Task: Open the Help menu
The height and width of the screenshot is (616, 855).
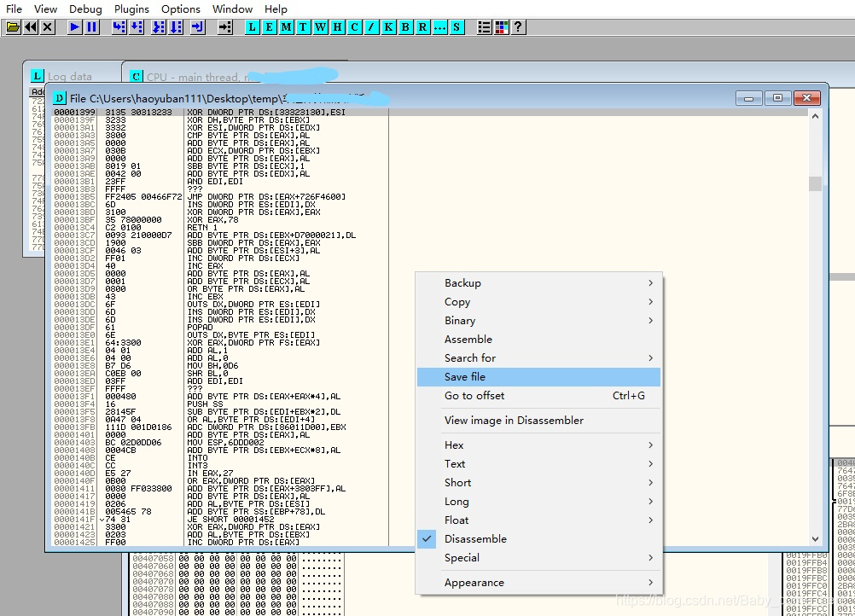Action: (x=276, y=9)
